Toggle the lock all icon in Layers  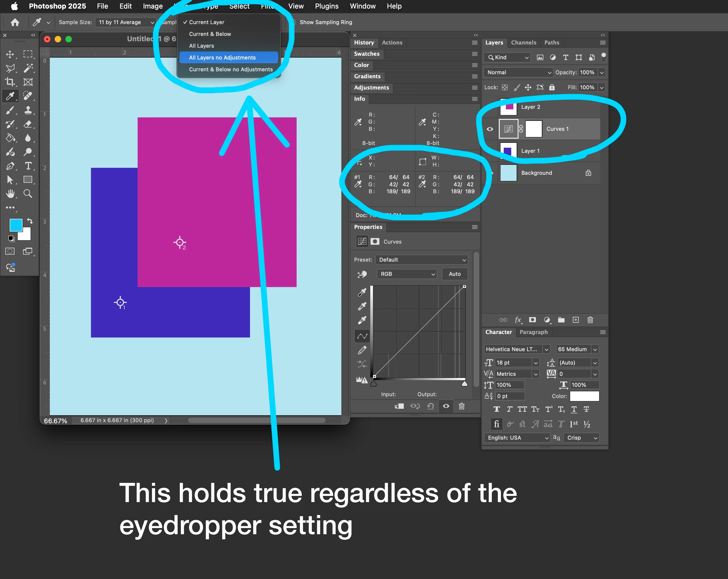pyautogui.click(x=552, y=87)
